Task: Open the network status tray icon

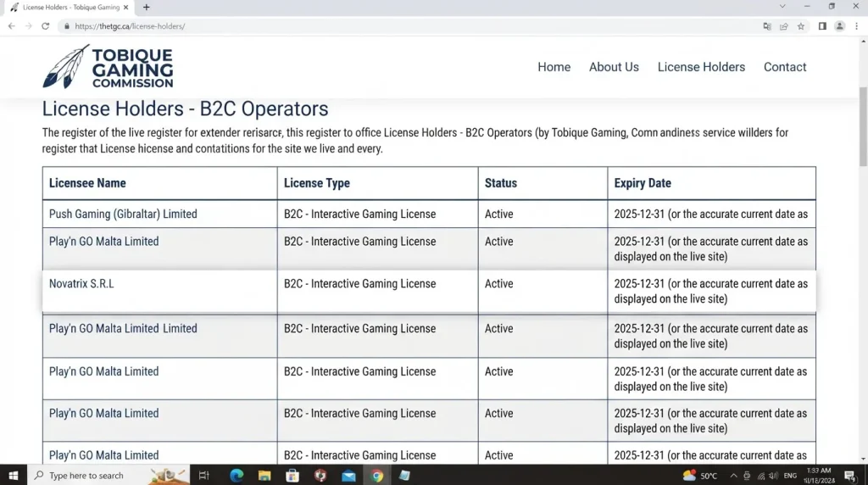Action: 760,476
